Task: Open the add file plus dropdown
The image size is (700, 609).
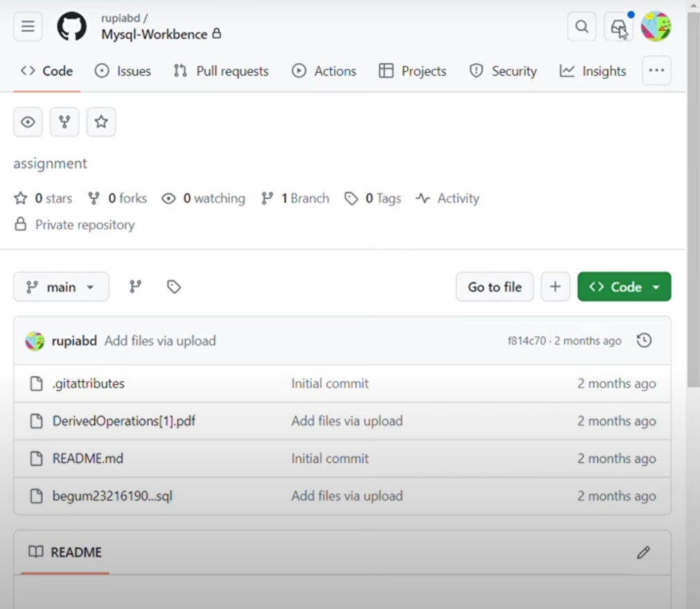Action: tap(555, 287)
